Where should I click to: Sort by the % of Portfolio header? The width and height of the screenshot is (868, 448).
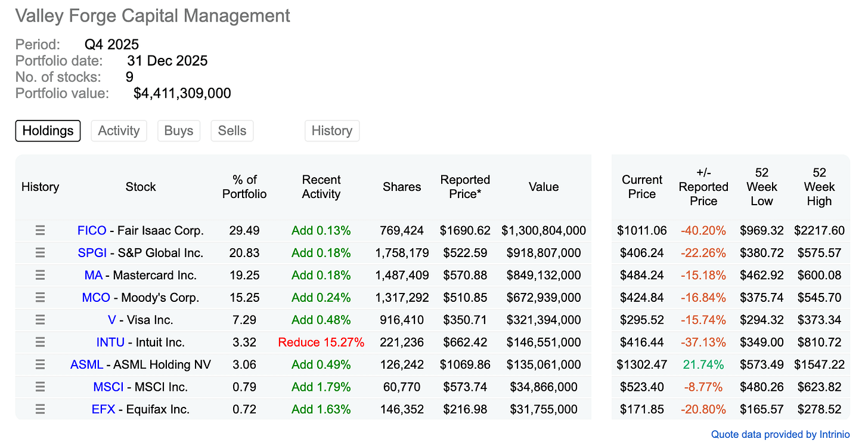244,187
